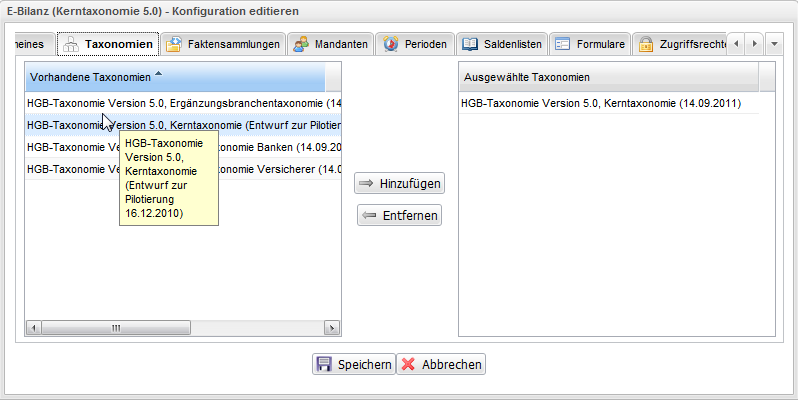
Task: Click the Mandanten tab people icon
Action: pyautogui.click(x=301, y=44)
